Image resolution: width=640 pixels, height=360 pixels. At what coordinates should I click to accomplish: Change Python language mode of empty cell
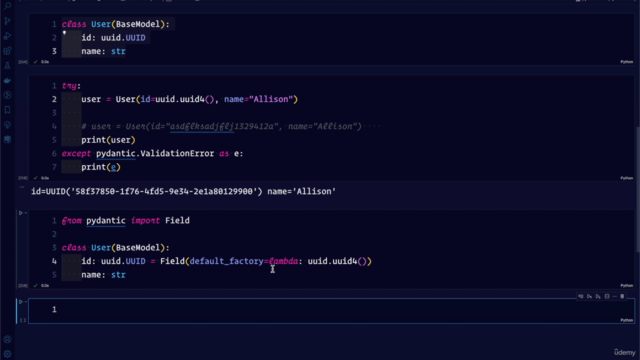click(627, 320)
